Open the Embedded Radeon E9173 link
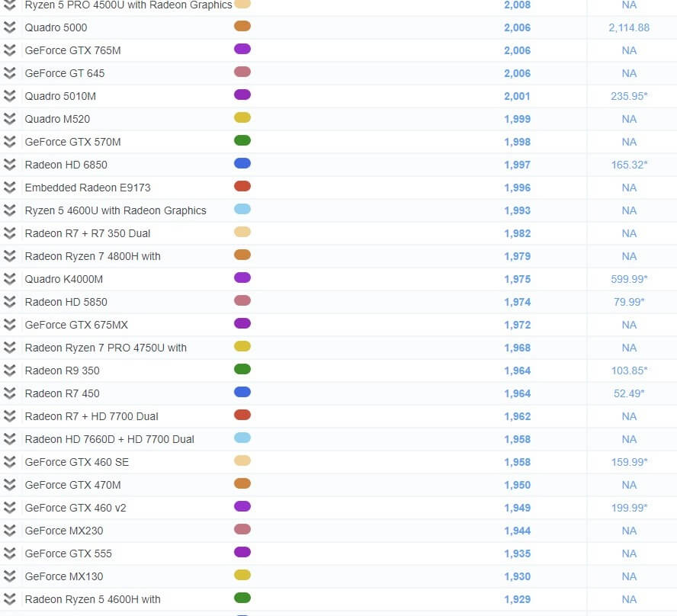 coord(88,188)
